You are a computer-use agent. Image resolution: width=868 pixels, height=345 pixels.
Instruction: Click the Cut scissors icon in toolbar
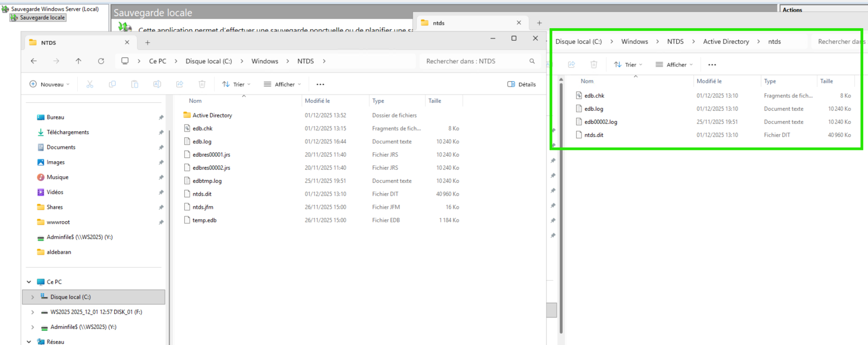tap(90, 84)
